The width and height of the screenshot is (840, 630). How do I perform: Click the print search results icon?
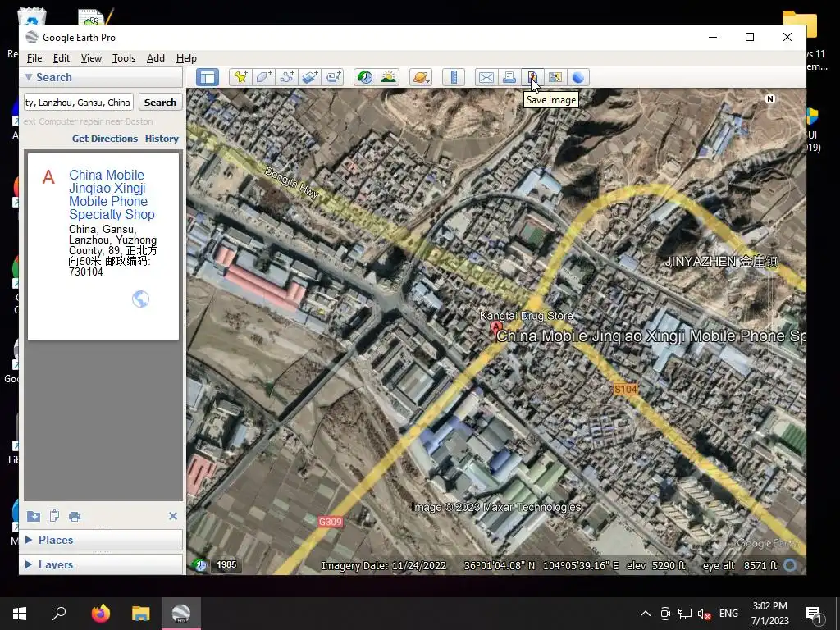point(75,517)
